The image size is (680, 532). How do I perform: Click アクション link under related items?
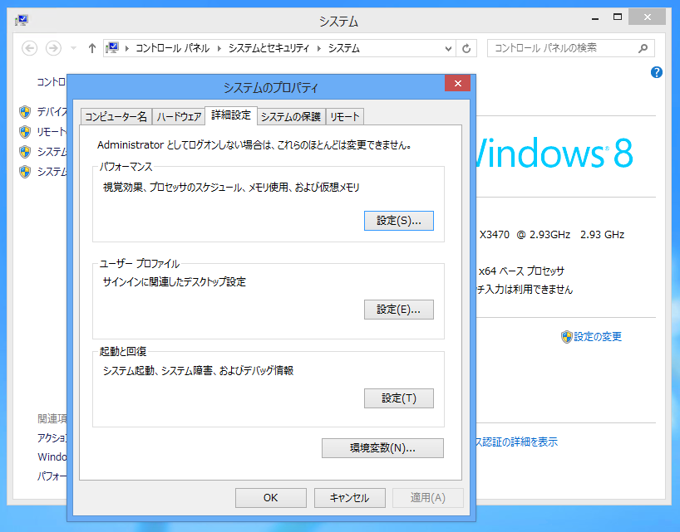point(52,438)
